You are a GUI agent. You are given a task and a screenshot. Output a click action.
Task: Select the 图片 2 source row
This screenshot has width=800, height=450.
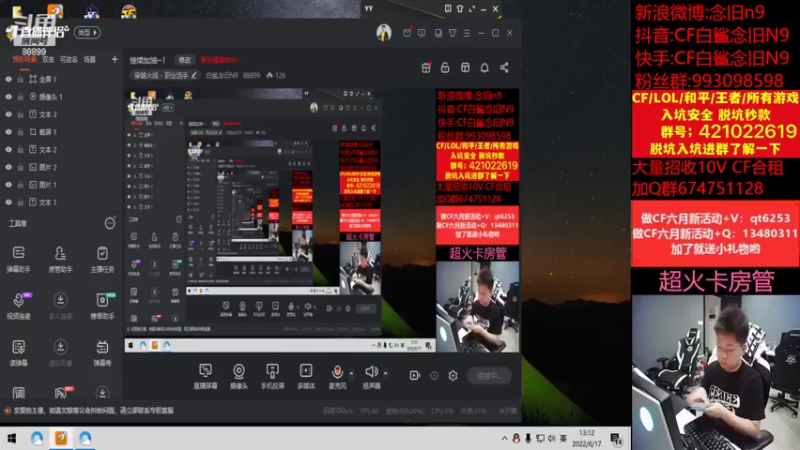(61, 167)
